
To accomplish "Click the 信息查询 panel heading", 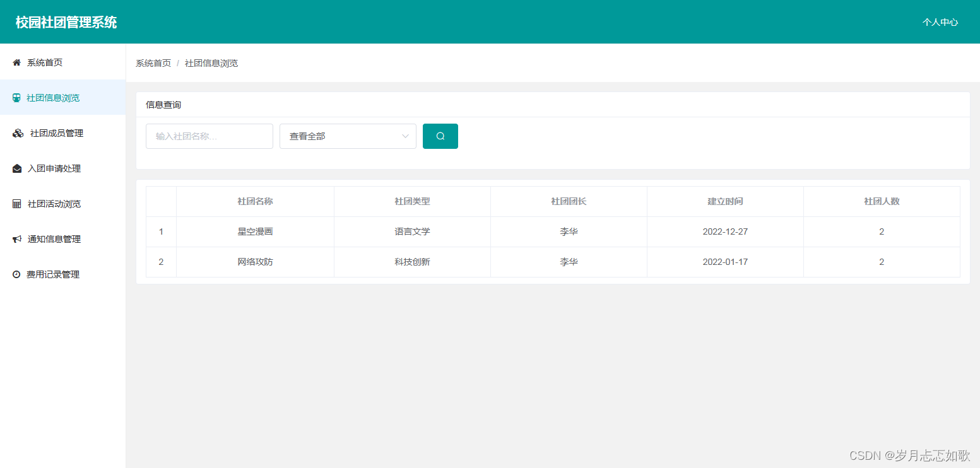I will (x=163, y=105).
